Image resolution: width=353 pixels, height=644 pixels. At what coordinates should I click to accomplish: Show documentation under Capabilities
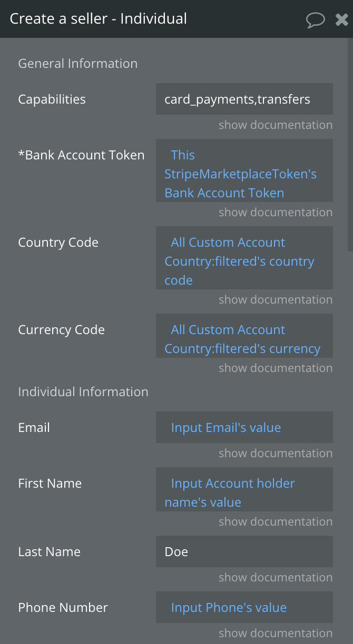tap(276, 125)
